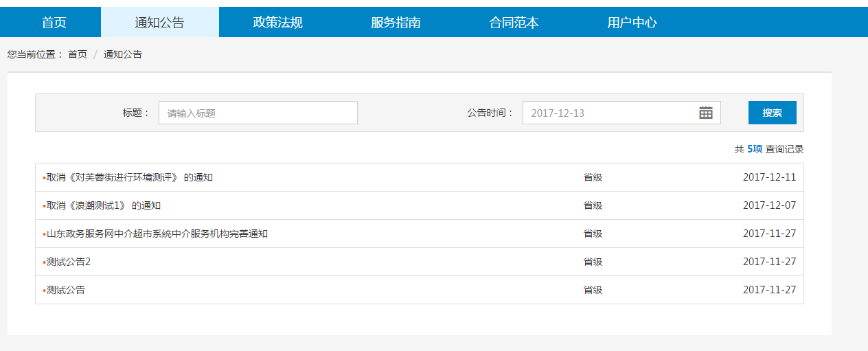
Task: Go to the 首页 navigation tab
Action: pyautogui.click(x=54, y=23)
